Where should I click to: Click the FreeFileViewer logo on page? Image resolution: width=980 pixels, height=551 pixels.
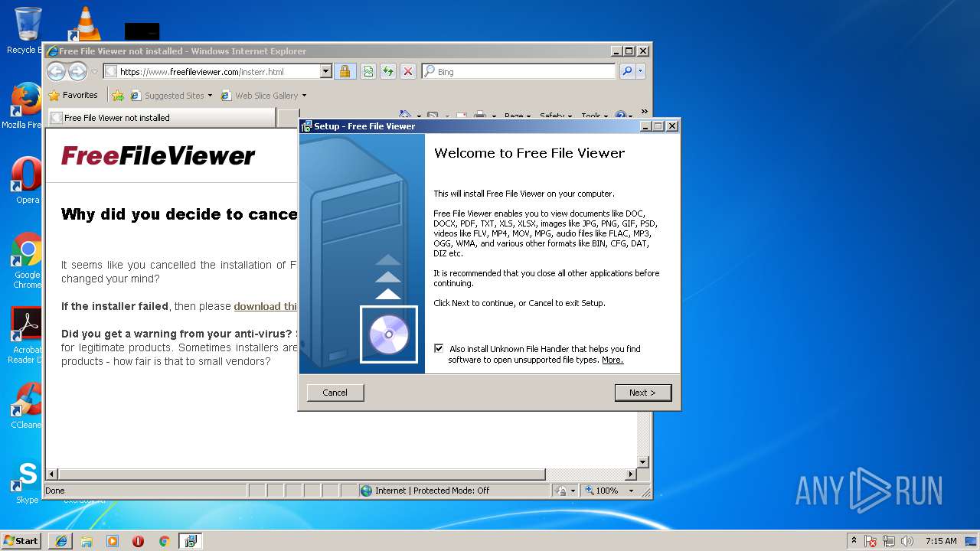(x=158, y=155)
